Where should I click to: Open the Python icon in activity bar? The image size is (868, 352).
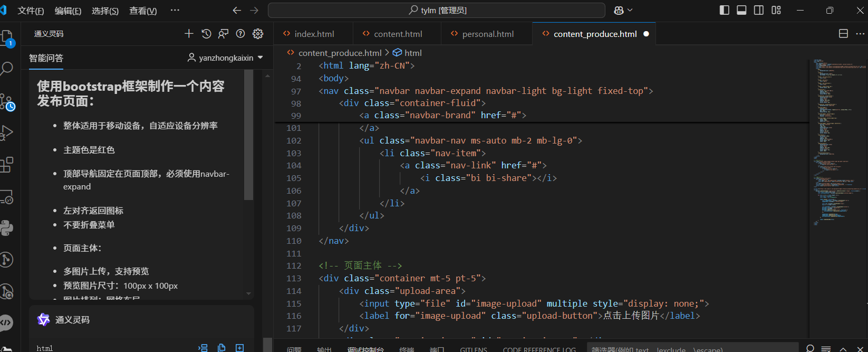tap(7, 228)
